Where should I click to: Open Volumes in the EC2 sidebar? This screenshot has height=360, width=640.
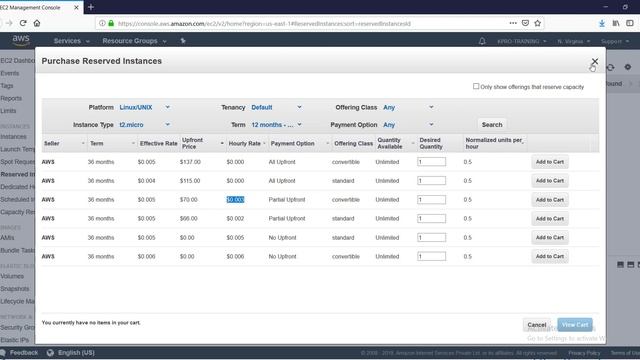(12, 276)
